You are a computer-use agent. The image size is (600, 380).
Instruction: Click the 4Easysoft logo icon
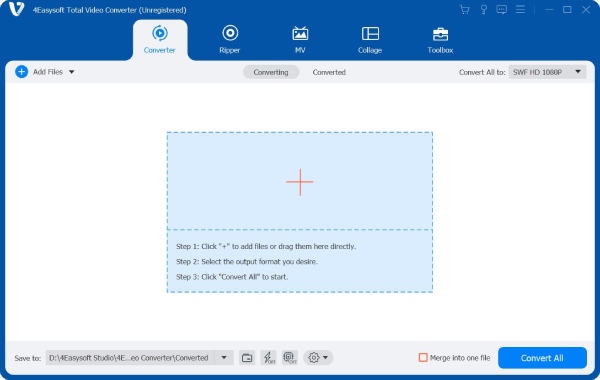(16, 9)
